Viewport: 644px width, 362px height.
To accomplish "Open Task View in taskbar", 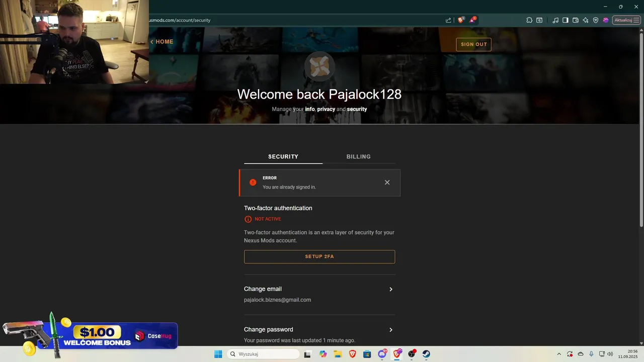I will [x=307, y=354].
